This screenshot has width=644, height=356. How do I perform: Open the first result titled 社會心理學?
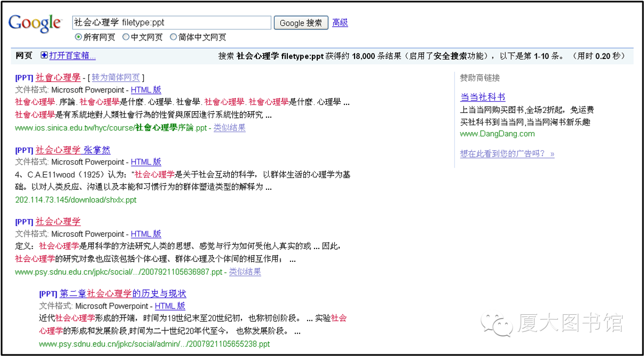tap(58, 78)
